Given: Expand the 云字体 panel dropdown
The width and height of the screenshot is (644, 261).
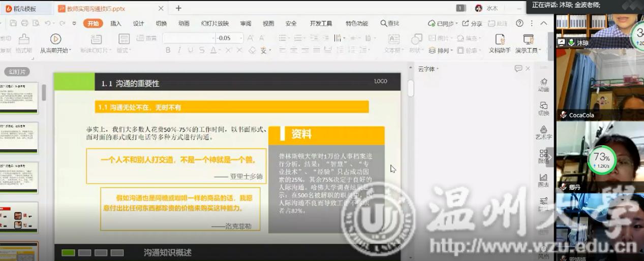Looking at the screenshot, I should pyautogui.click(x=438, y=69).
